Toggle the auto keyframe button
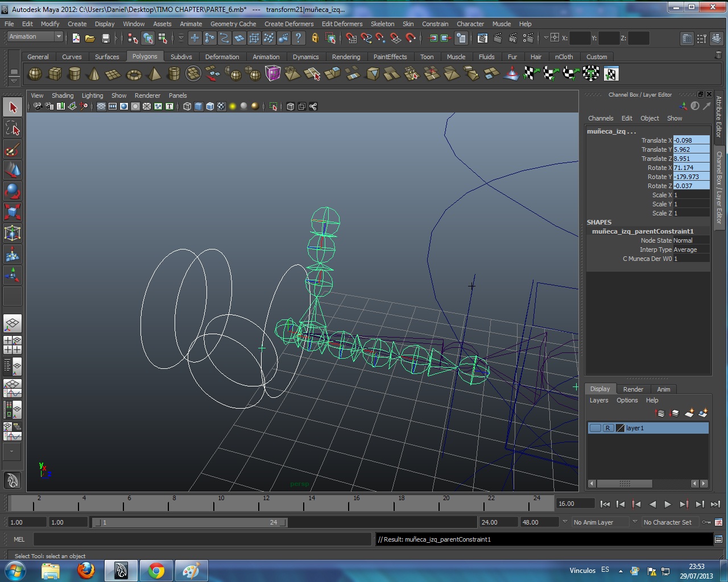The height and width of the screenshot is (582, 728). tap(706, 522)
